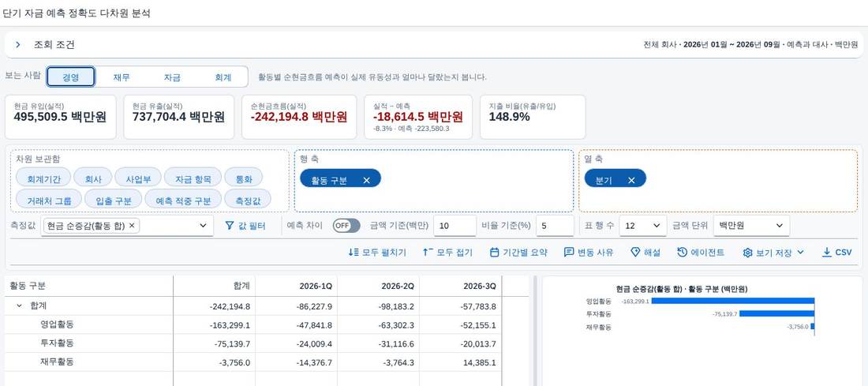The width and height of the screenshot is (868, 386).
Task: Click the 2026-1Q column header
Action: click(296, 286)
